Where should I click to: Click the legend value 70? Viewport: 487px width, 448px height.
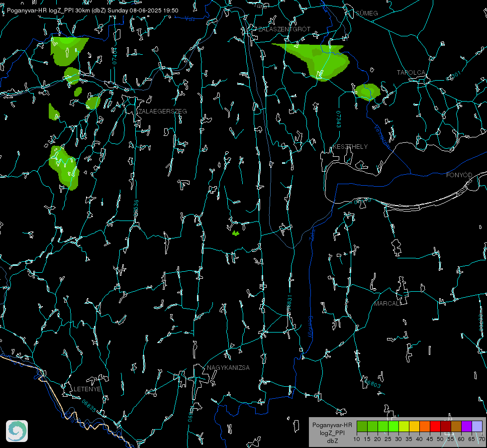tap(482, 439)
